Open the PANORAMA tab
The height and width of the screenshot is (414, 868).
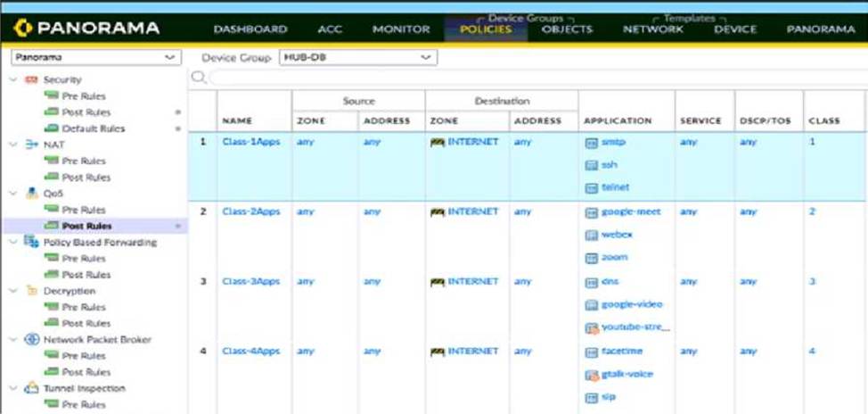click(x=821, y=29)
